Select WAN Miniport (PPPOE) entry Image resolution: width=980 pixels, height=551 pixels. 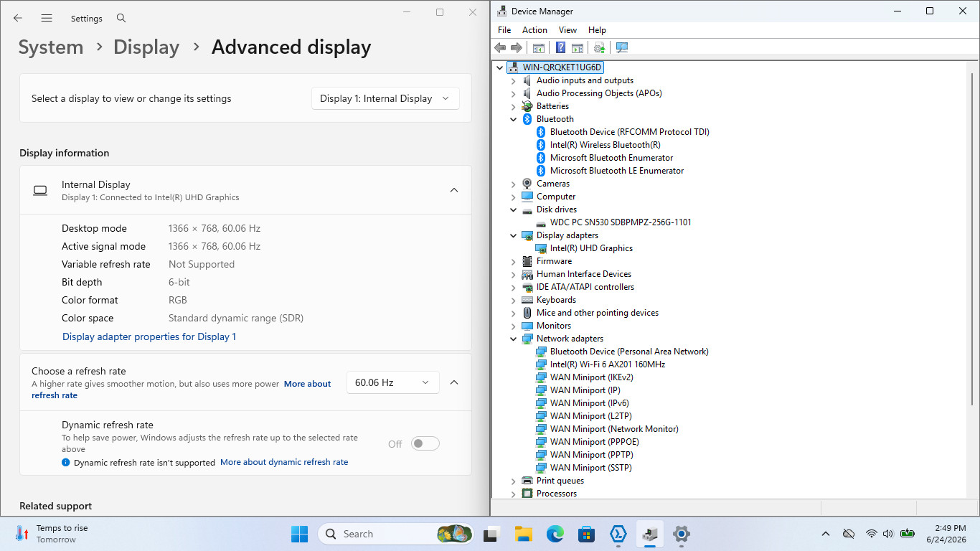[x=594, y=442]
